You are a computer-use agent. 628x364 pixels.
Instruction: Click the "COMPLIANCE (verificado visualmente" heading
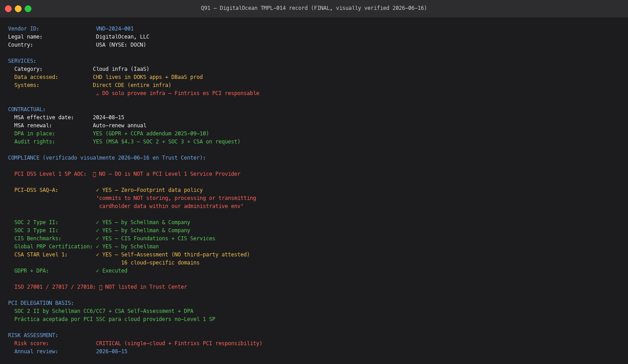point(107,158)
